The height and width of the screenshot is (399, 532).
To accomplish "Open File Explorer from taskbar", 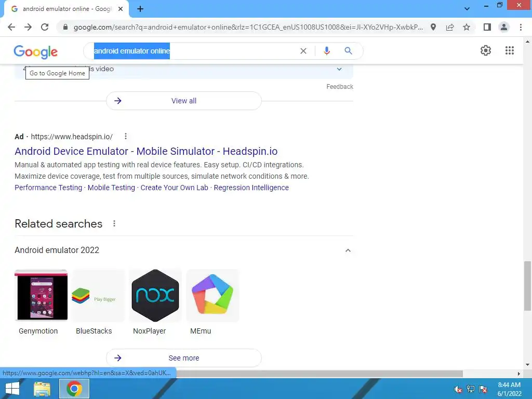I will [x=42, y=389].
